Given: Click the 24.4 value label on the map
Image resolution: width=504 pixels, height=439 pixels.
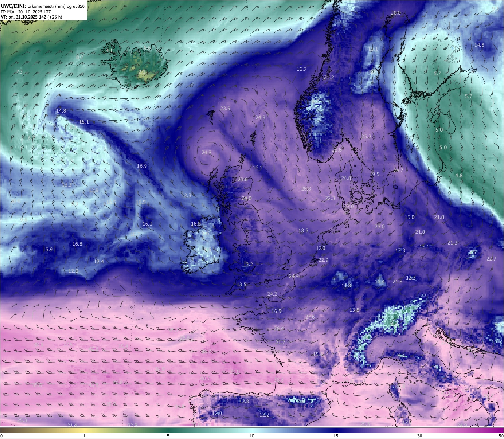Looking at the screenshot, I should [294, 276].
